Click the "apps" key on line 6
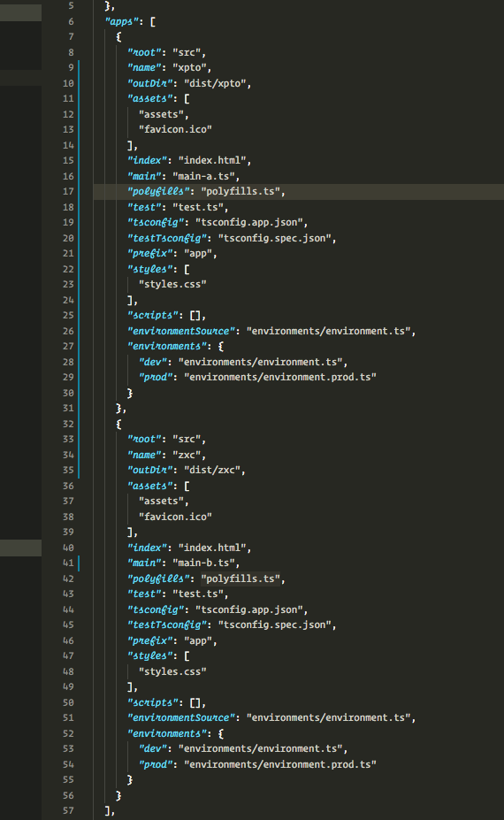 pyautogui.click(x=122, y=21)
